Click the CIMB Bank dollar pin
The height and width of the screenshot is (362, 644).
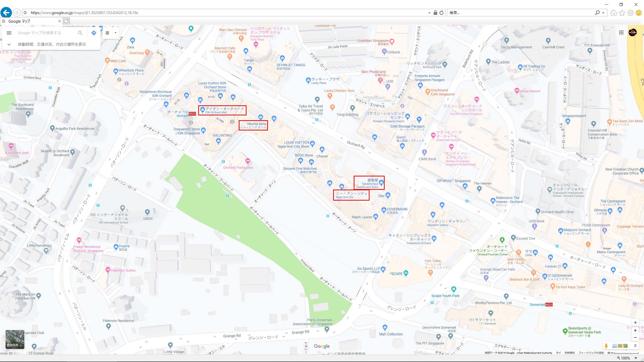[x=424, y=152]
